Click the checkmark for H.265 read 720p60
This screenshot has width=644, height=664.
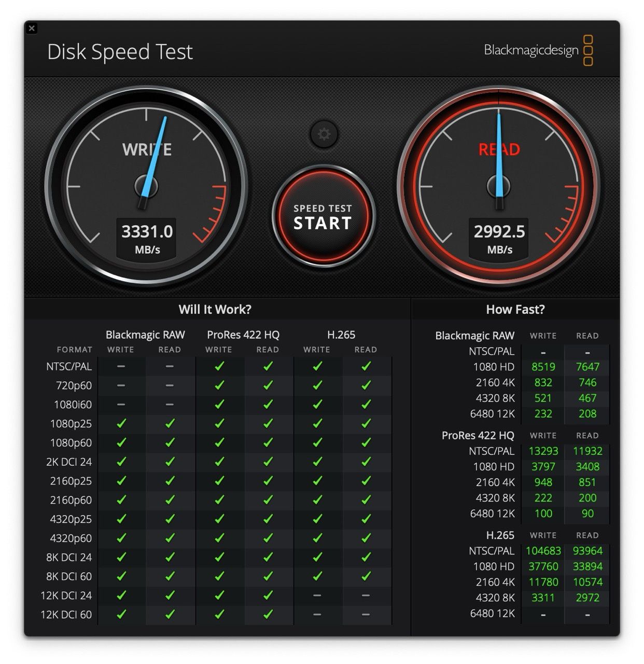[x=366, y=385]
